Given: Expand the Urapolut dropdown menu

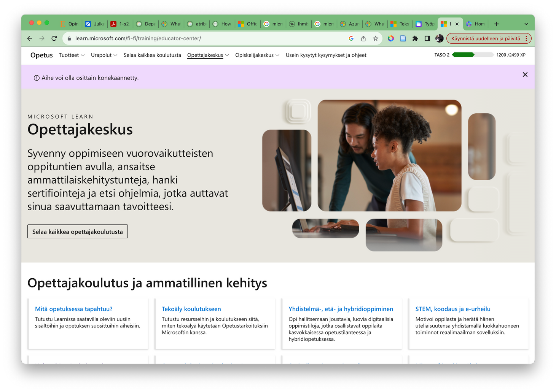Looking at the screenshot, I should [x=104, y=55].
